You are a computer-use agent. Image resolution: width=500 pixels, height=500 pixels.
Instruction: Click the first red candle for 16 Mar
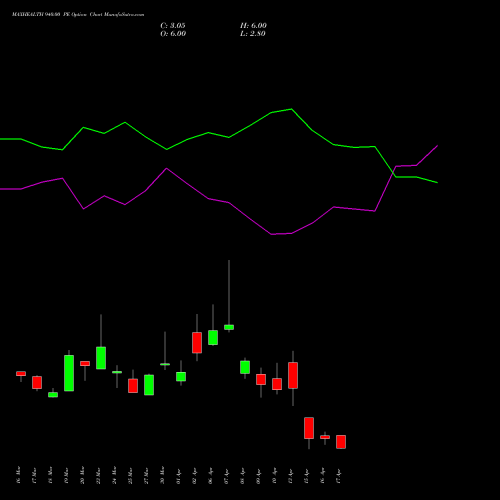(x=21, y=374)
